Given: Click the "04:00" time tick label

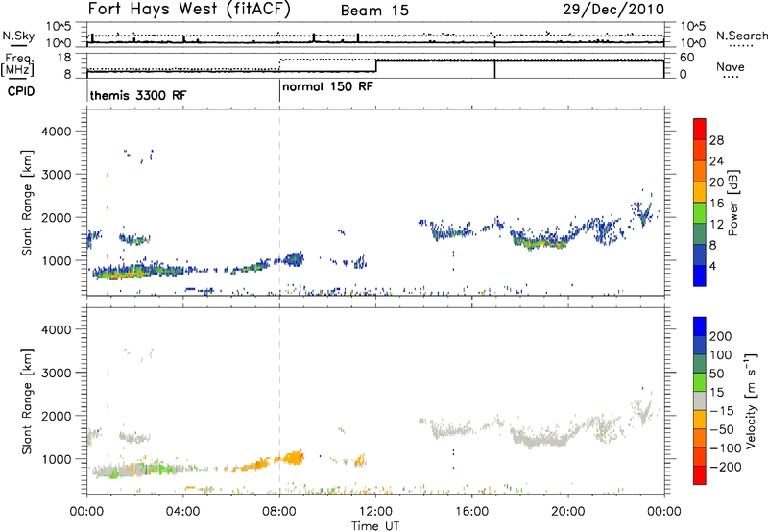Looking at the screenshot, I should pos(182,512).
